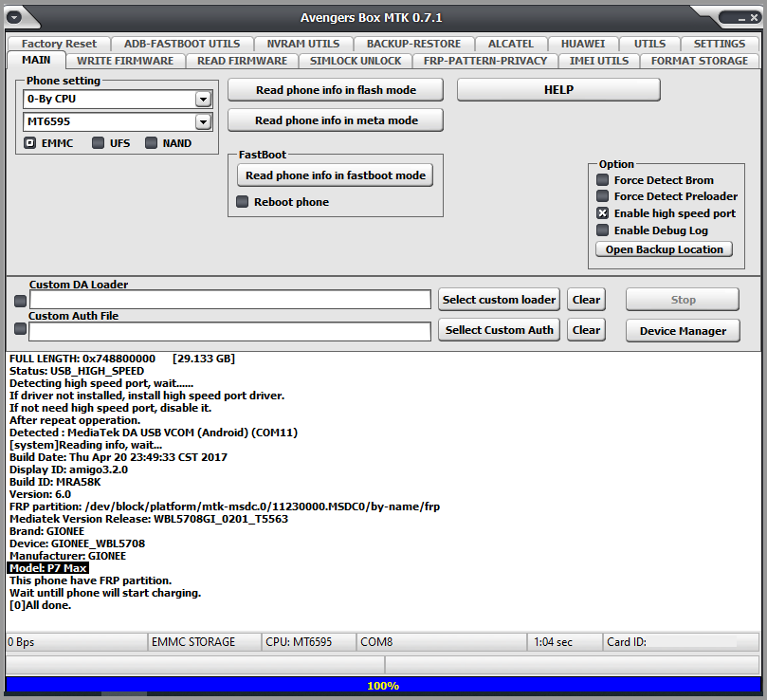This screenshot has width=767, height=700.
Task: Click the FULL LENGTH log line
Action: click(122, 359)
